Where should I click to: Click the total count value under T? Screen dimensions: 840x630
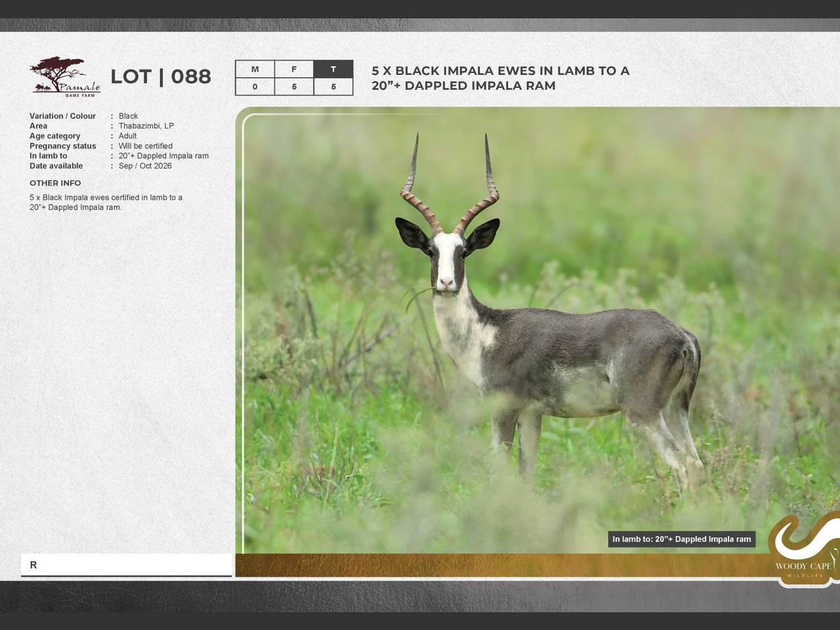click(x=333, y=87)
